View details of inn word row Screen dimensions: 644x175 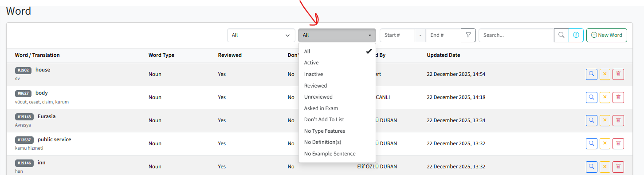592,167
